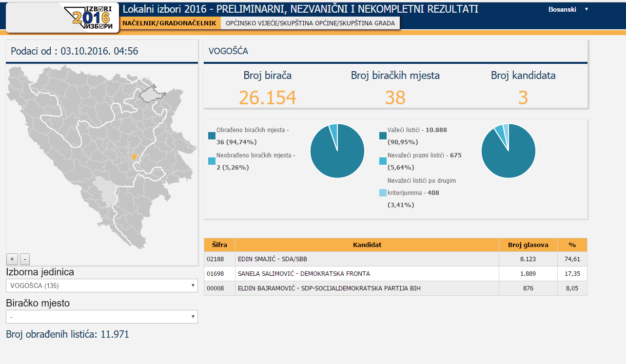
Task: Click the Obrađeno biračkih mjesta legend swatch
Action: click(x=212, y=136)
